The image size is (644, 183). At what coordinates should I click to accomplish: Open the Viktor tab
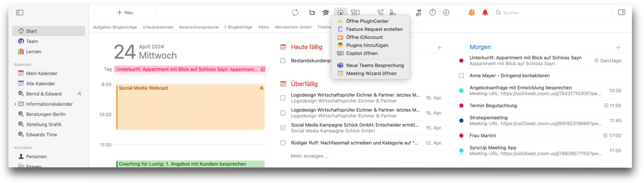pos(264,27)
